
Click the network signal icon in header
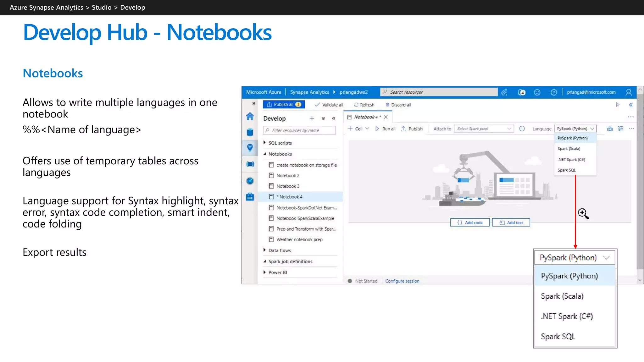504,92
